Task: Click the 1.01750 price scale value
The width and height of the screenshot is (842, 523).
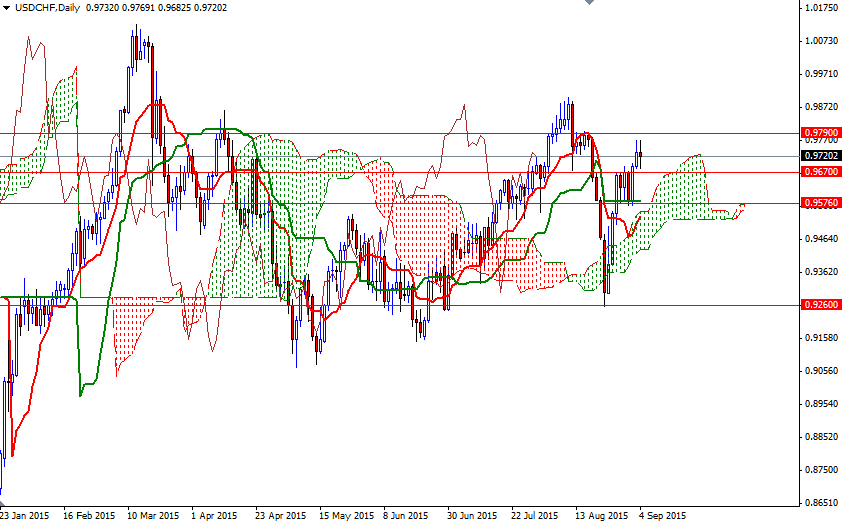Action: point(822,8)
